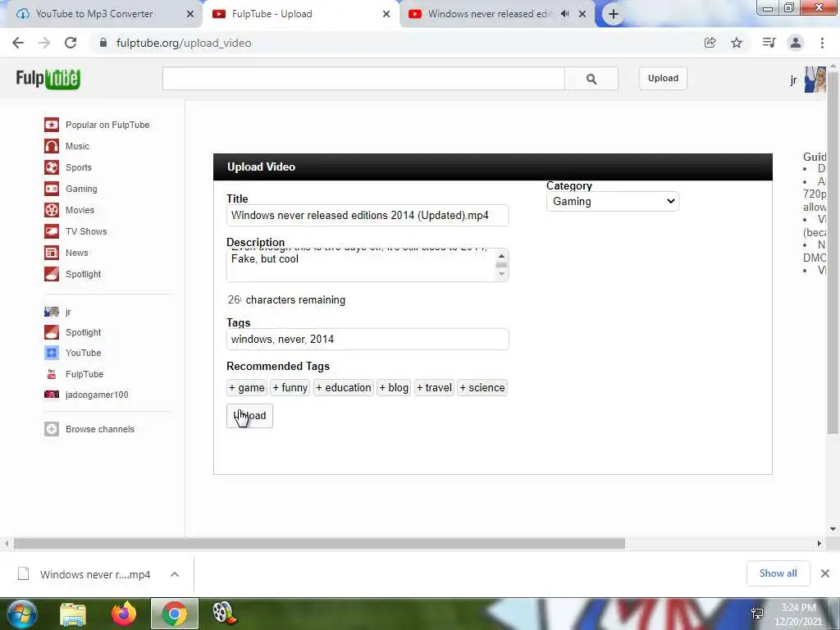This screenshot has width=840, height=630.
Task: Open the share page icon
Action: tap(710, 43)
